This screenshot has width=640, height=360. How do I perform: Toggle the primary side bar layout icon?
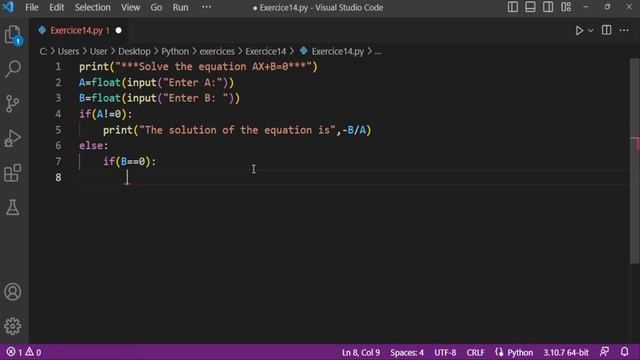[513, 7]
